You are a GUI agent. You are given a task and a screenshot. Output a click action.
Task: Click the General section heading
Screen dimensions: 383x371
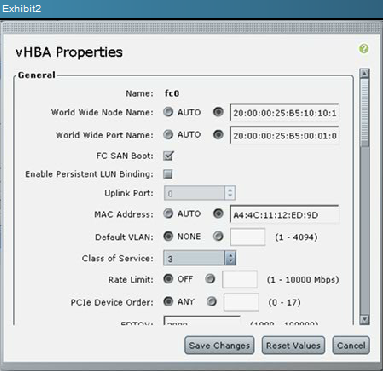tap(37, 75)
